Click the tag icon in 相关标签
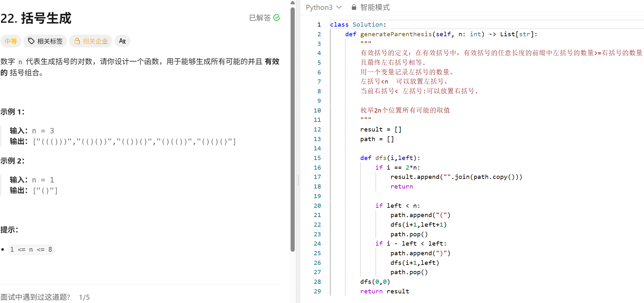 point(31,41)
